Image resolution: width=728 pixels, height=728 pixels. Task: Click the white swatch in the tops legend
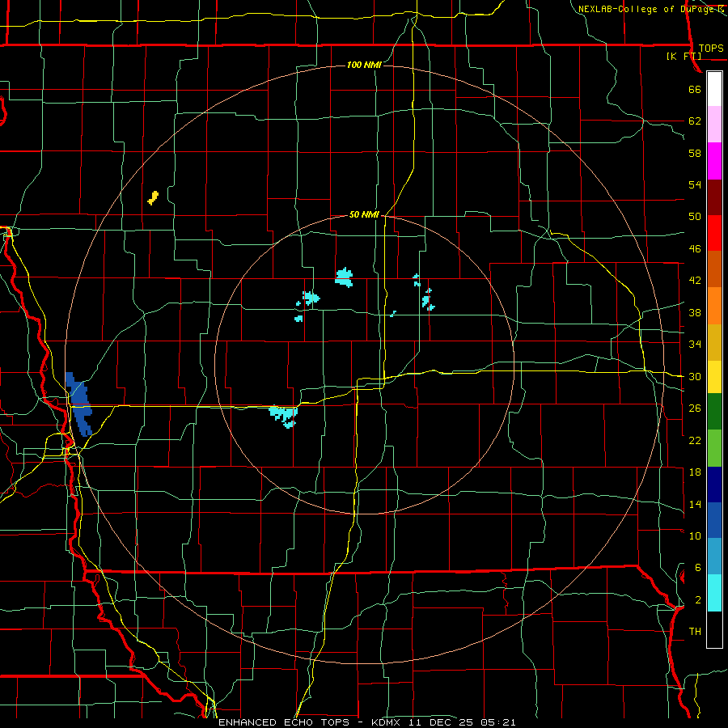pos(714,89)
